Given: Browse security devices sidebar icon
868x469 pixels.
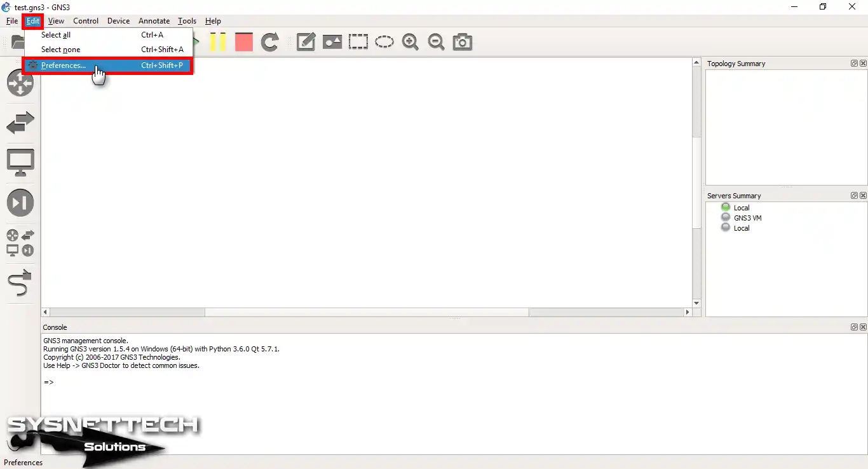Looking at the screenshot, I should (x=20, y=203).
